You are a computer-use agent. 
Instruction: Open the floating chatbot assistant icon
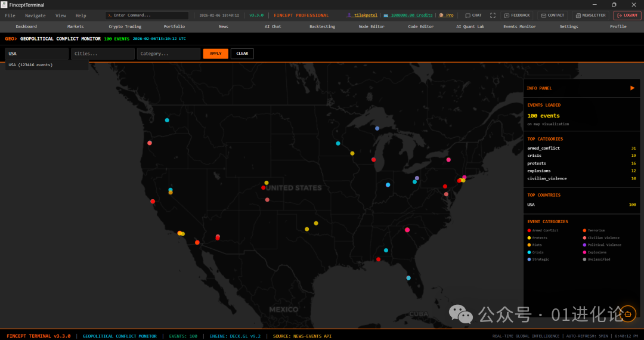(x=627, y=314)
